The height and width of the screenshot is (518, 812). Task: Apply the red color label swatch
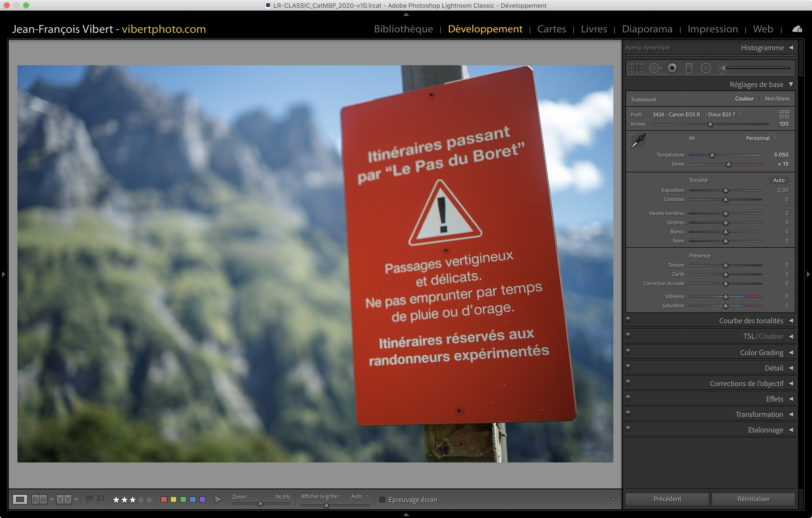coord(164,499)
